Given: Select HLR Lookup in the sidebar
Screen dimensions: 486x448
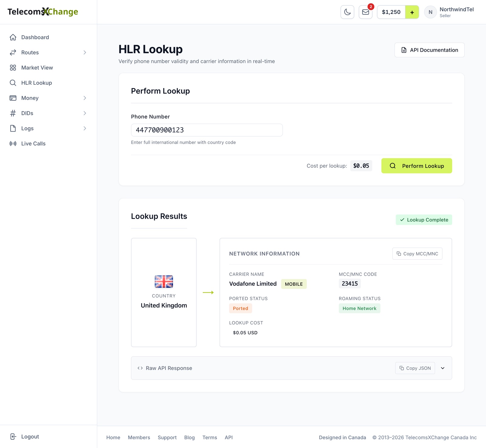Looking at the screenshot, I should point(49,83).
